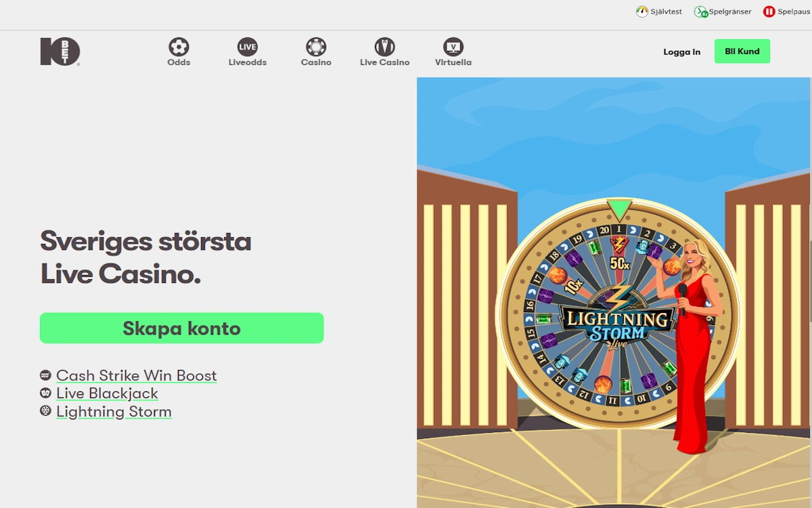Follow the Live Blackjack link

tap(108, 394)
